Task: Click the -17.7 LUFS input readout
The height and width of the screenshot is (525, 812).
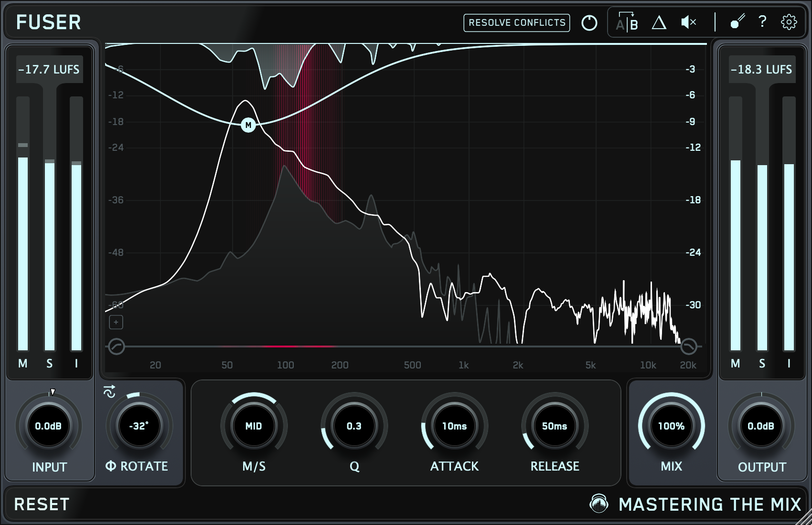Action: (49, 68)
